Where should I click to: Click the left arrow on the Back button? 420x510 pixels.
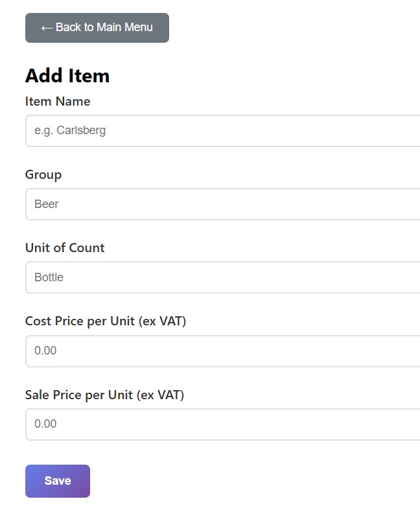46,28
